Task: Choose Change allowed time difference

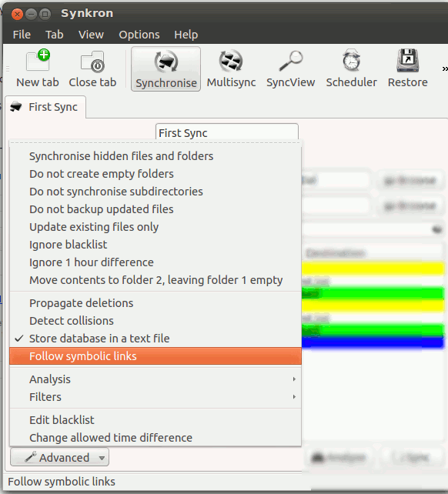Action: pyautogui.click(x=155, y=437)
